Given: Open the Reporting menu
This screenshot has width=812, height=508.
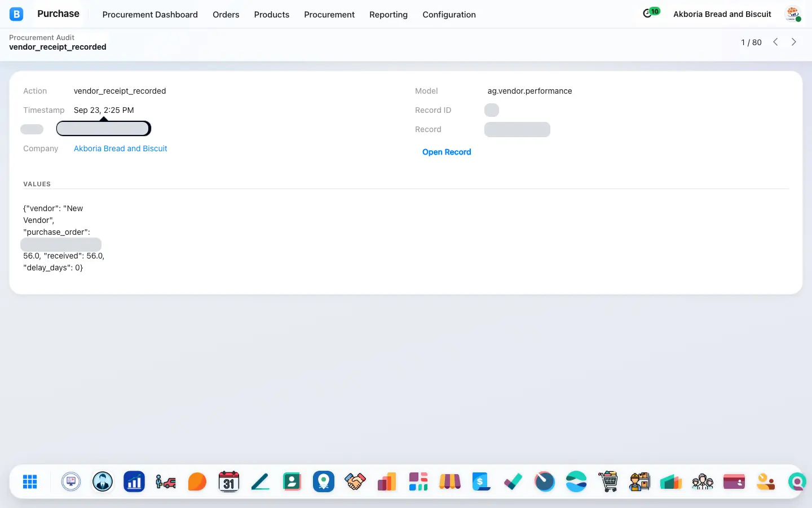Looking at the screenshot, I should (x=389, y=14).
